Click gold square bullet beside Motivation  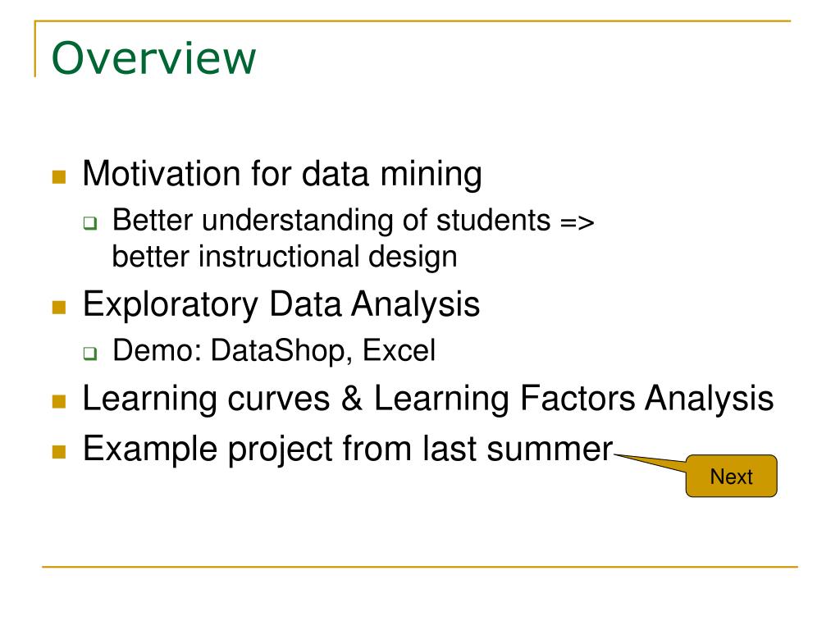pos(59,177)
